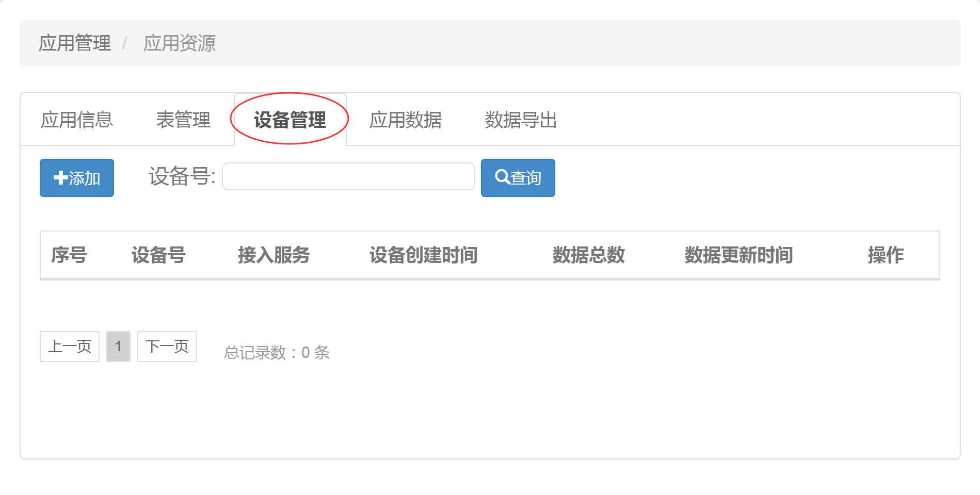Click the 接入服务 column header
980x495 pixels.
tap(274, 255)
